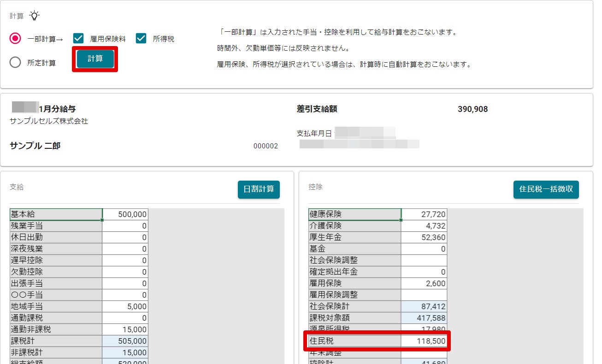Click the 1月分給与 heading
The height and width of the screenshot is (364, 602).
(58, 109)
